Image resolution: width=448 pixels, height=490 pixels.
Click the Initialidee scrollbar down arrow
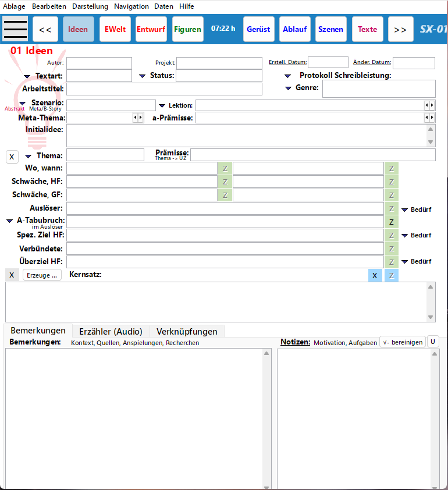[x=431, y=142]
